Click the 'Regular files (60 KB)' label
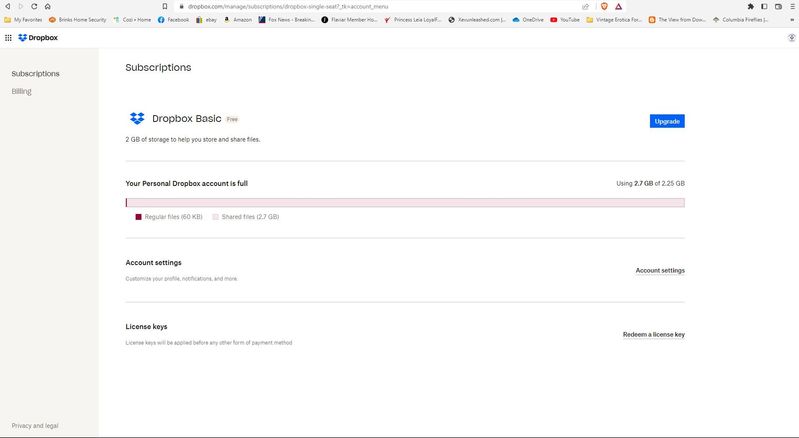The height and width of the screenshot is (438, 799). (x=173, y=217)
